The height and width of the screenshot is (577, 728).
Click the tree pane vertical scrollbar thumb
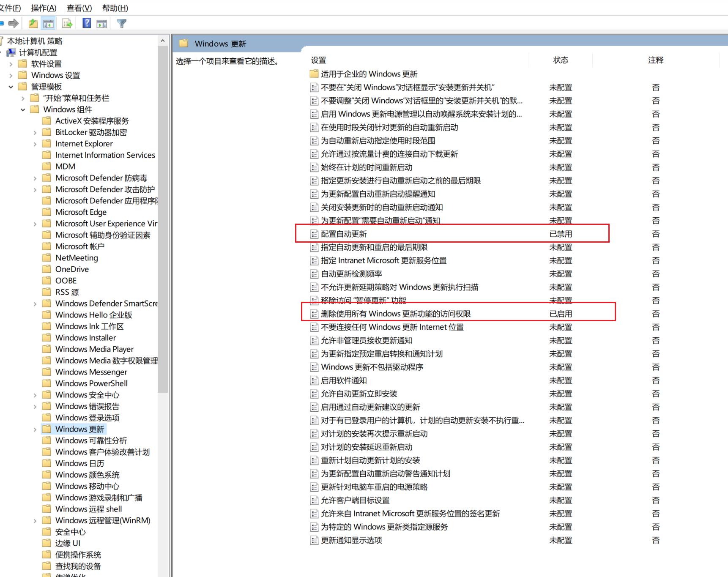[163, 219]
